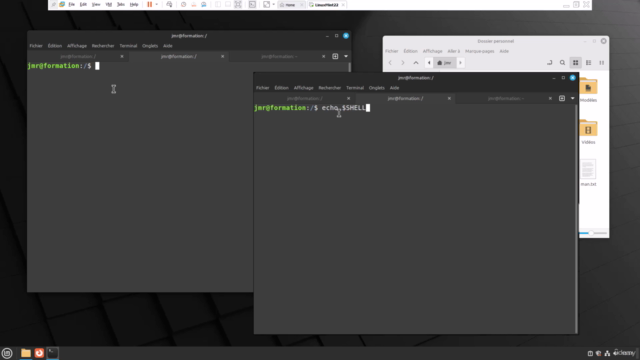The height and width of the screenshot is (360, 640).
Task: Open Rechercher menu in back terminal
Action: [103, 46]
